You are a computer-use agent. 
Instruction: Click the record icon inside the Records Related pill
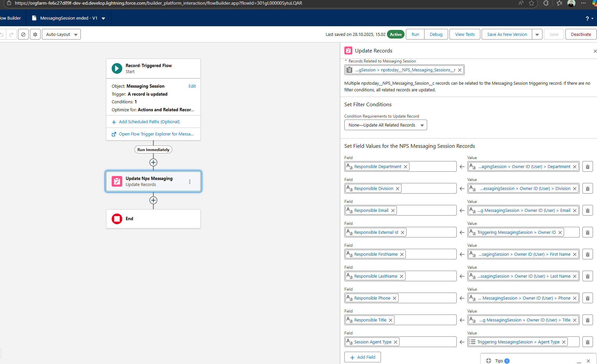pos(349,70)
